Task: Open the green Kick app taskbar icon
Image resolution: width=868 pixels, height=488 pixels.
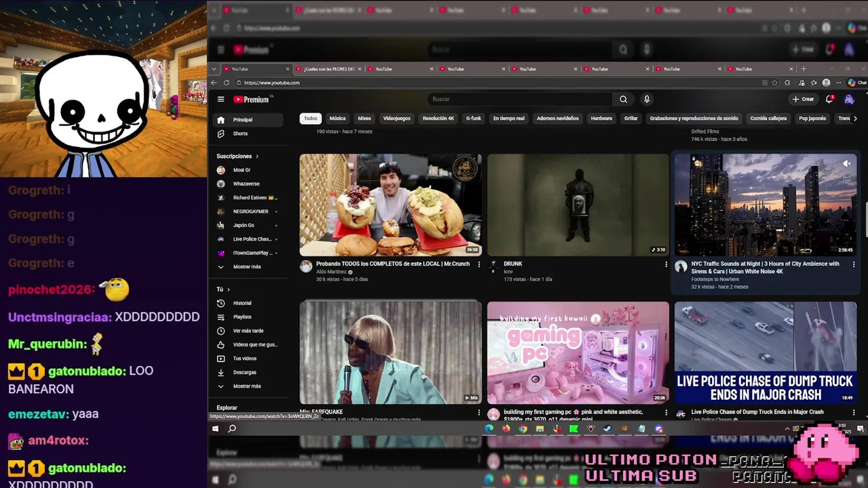Action: (574, 428)
